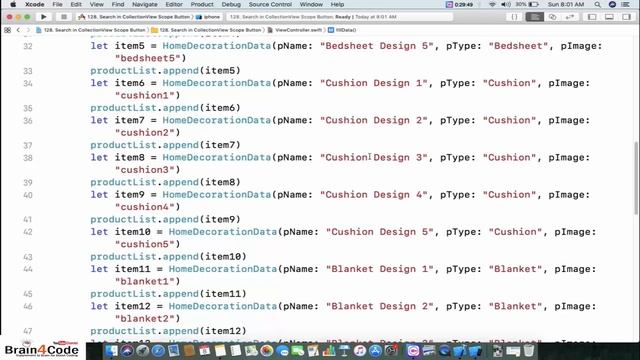640x360 pixels.
Task: Open the fillData() method jump bar menu
Action: pyautogui.click(x=342, y=30)
